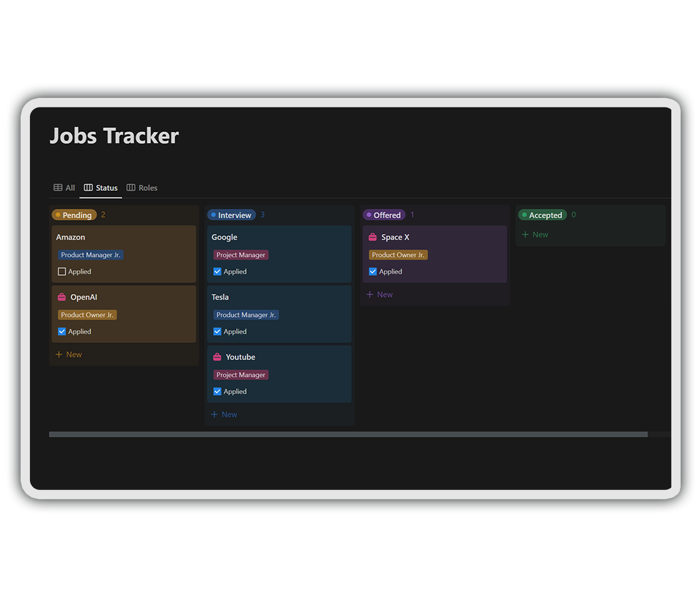Click the Interview column count 3

point(263,215)
